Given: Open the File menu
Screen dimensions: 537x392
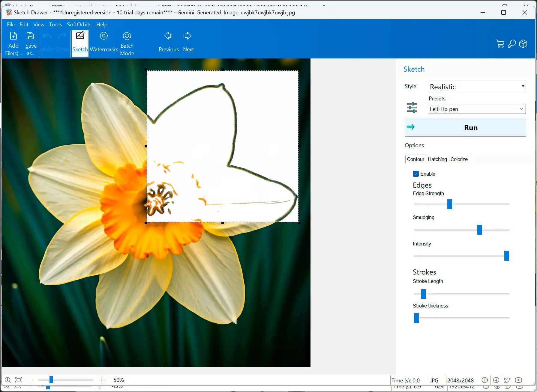Looking at the screenshot, I should (x=11, y=25).
